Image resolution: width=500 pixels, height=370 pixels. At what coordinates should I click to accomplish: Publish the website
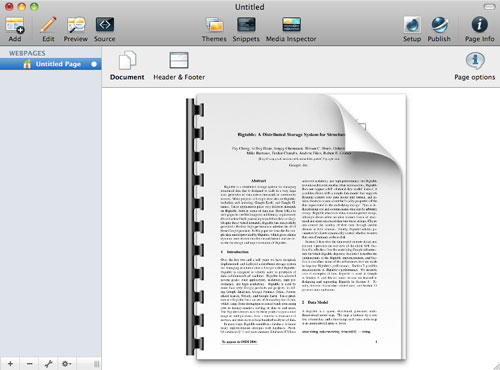pos(439,29)
